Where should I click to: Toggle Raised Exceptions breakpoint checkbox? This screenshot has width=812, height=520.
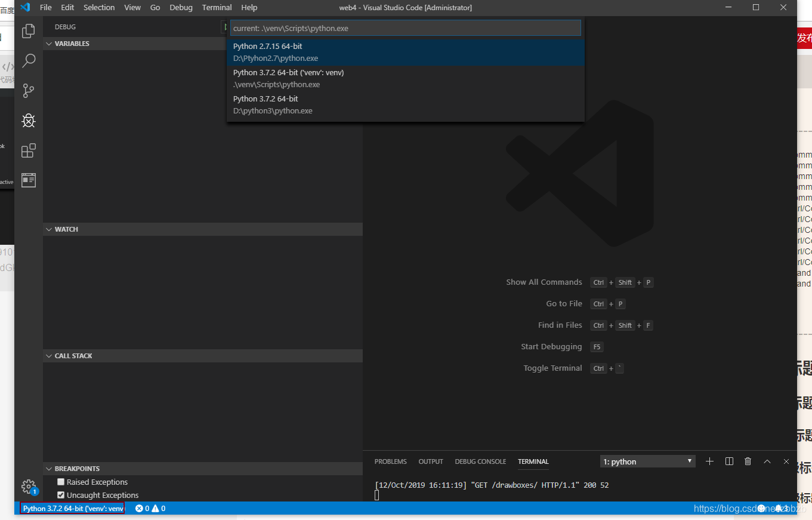pos(61,482)
